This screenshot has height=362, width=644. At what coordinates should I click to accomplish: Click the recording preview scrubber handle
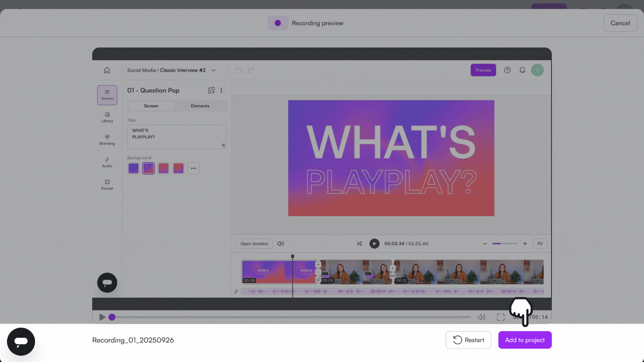pyautogui.click(x=112, y=317)
